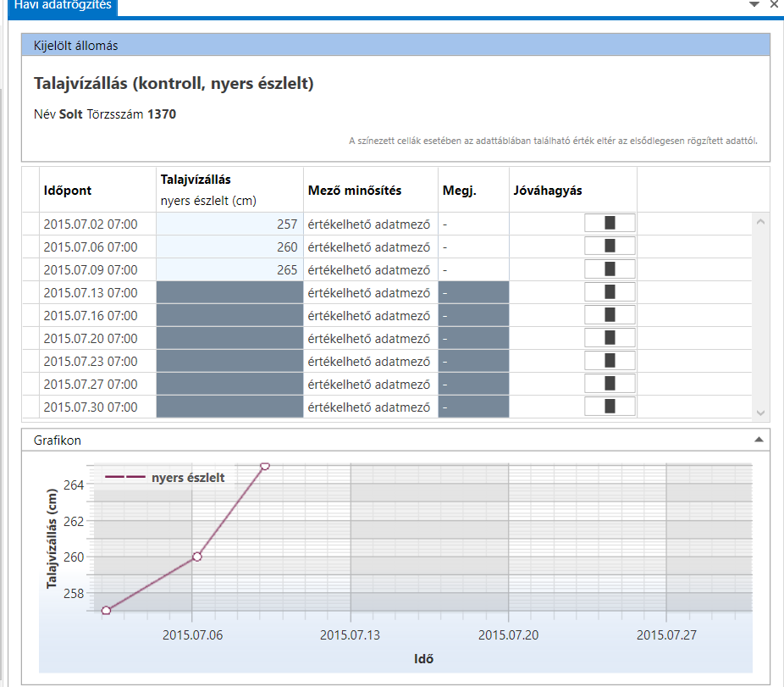Select the groundwater value 257 cell
The height and width of the screenshot is (687, 784).
click(x=229, y=224)
